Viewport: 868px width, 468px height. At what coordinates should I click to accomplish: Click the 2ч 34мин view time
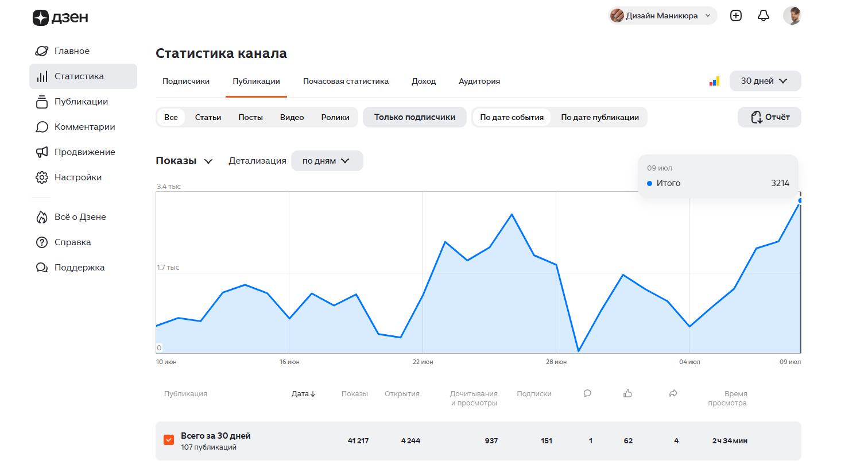tap(730, 441)
